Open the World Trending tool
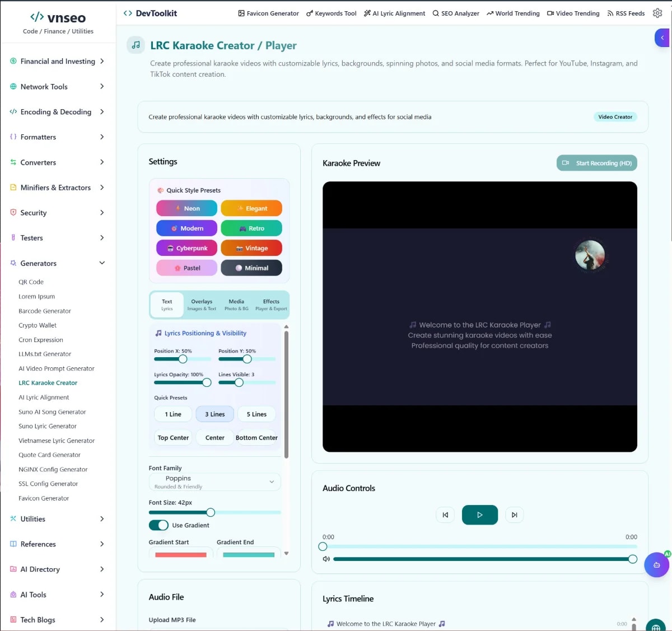Viewport: 672px width, 631px height. (x=512, y=13)
